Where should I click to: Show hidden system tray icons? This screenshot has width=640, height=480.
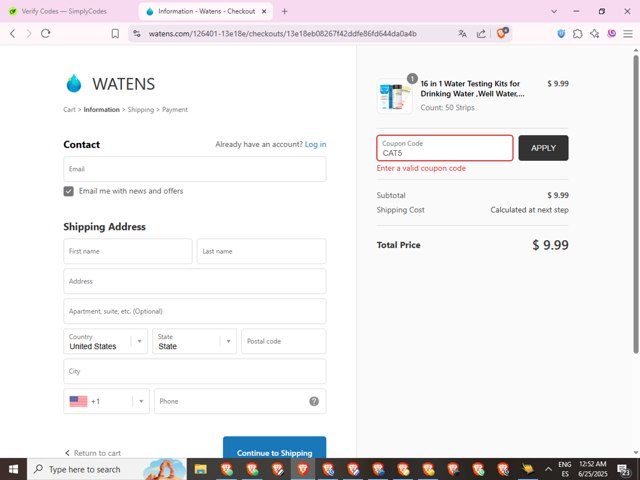tap(548, 469)
